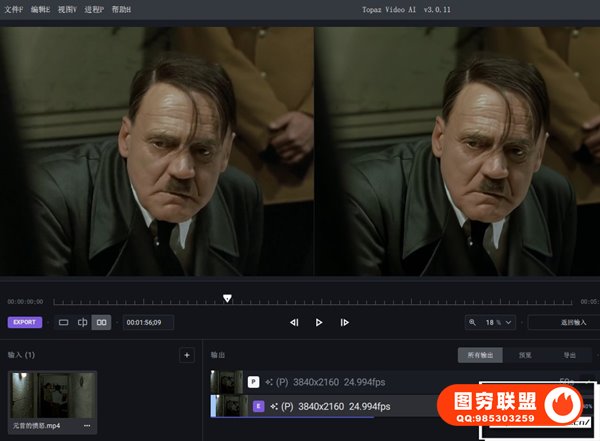Open the 帮助 (Help) menu
Viewport: 600px width, 441px height.
120,9
